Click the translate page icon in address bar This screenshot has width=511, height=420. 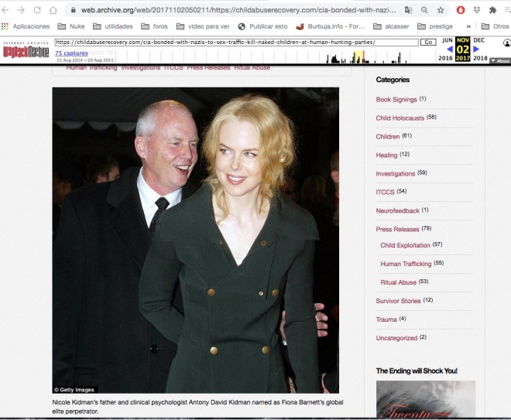409,10
